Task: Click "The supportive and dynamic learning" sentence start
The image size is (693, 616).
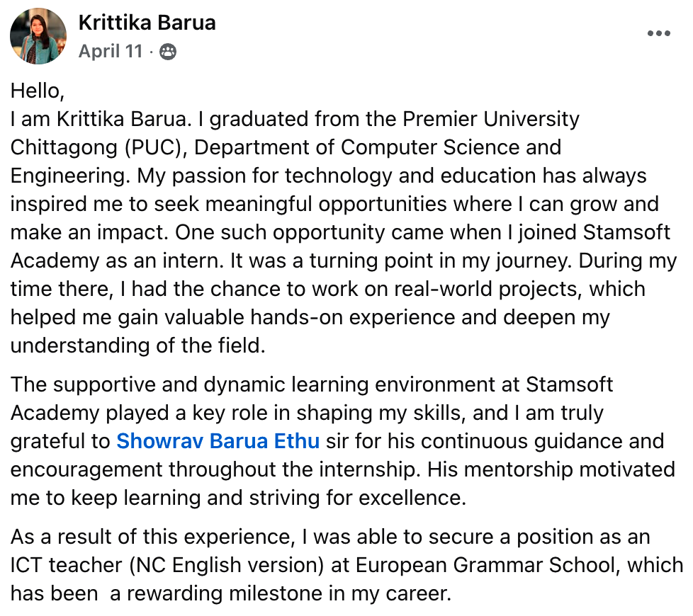Action: (x=190, y=384)
